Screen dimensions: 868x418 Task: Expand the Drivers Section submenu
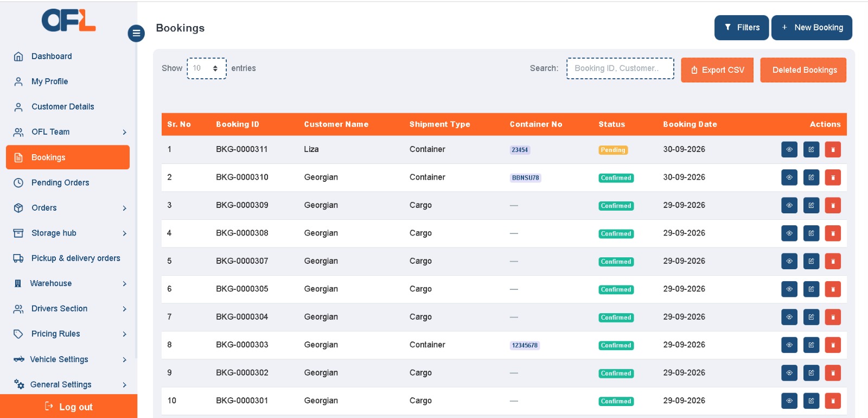68,308
